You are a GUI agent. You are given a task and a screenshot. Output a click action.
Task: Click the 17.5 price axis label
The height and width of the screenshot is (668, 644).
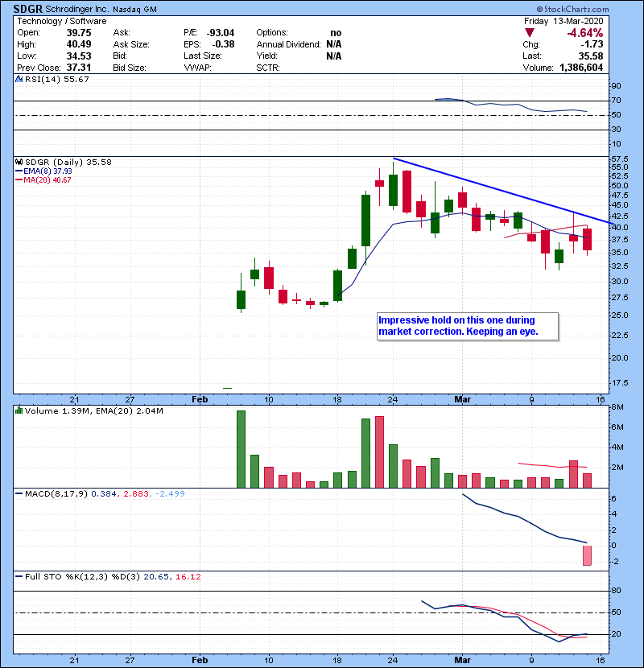click(619, 383)
